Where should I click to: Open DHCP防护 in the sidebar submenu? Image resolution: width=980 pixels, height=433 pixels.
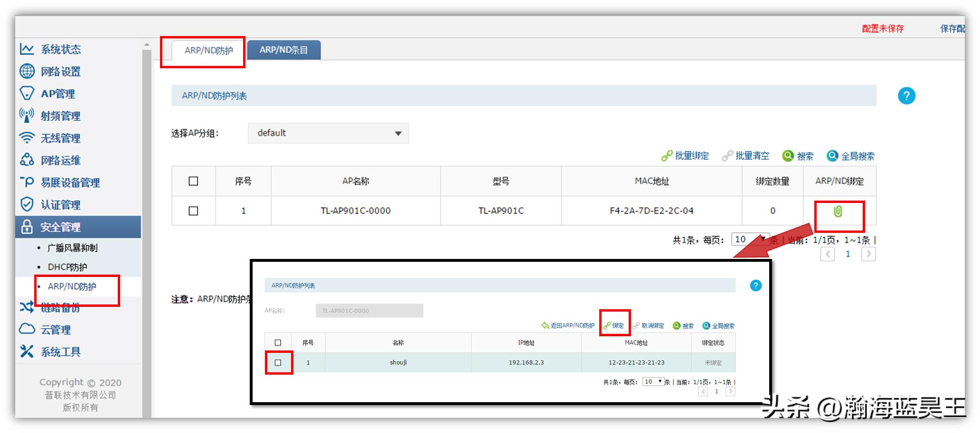pos(67,267)
